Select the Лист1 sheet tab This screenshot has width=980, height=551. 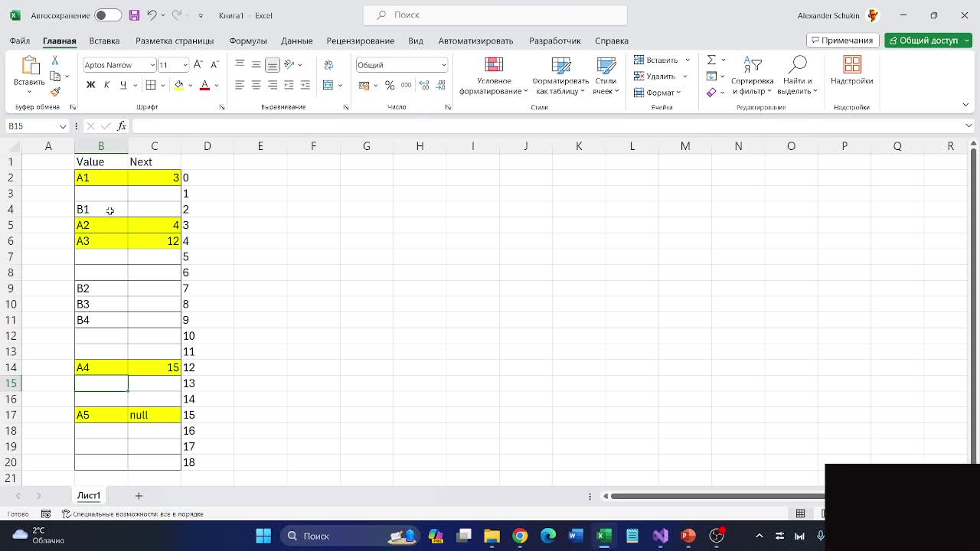click(89, 496)
